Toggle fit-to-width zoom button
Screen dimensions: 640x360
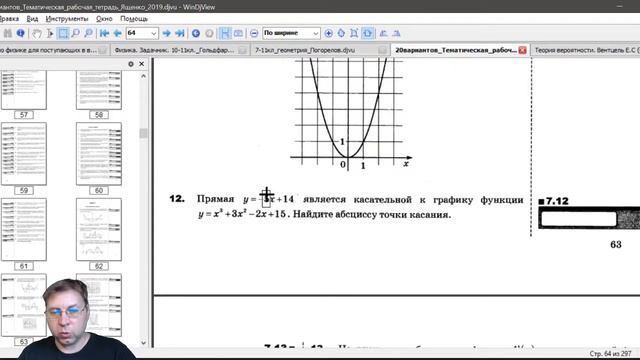(368, 33)
